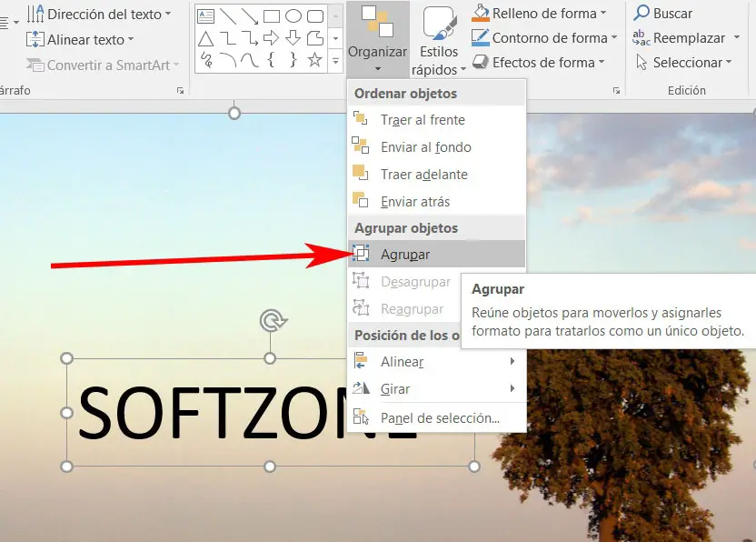Screen dimensions: 756x542
Task: Expand the Seleccionar dropdown arrow
Action: pos(729,62)
